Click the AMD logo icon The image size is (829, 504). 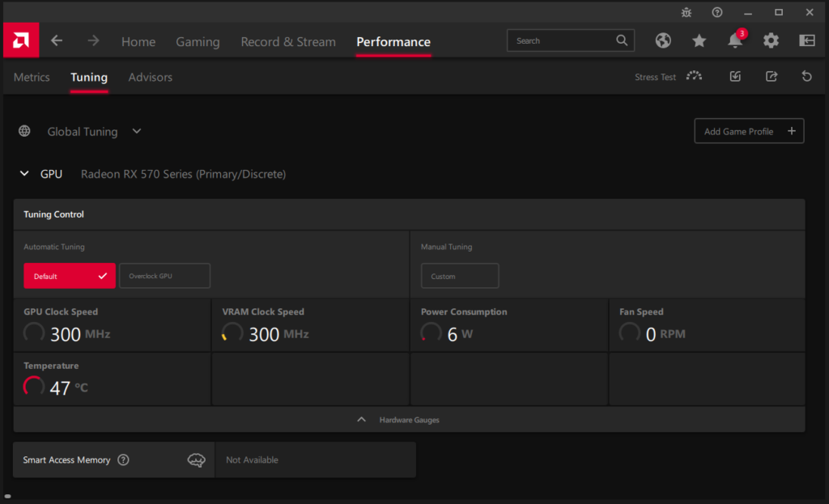coord(20,40)
